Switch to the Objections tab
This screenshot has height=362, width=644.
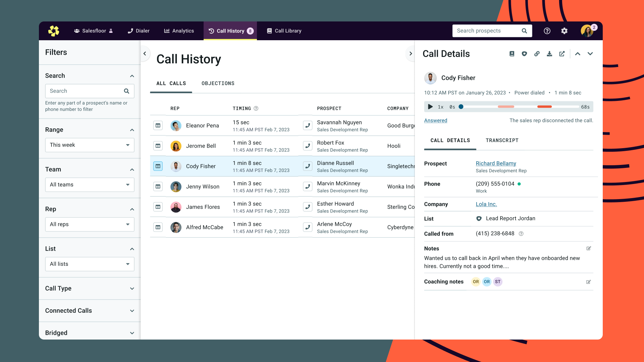218,83
